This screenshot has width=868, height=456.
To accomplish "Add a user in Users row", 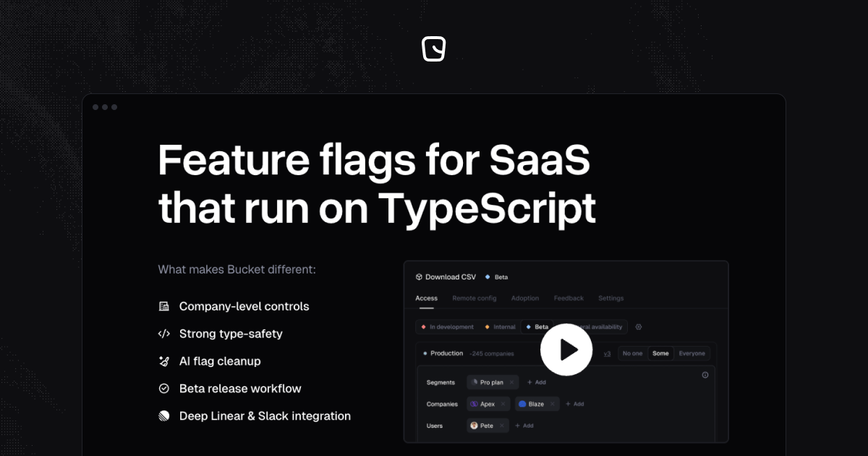I will tap(524, 426).
